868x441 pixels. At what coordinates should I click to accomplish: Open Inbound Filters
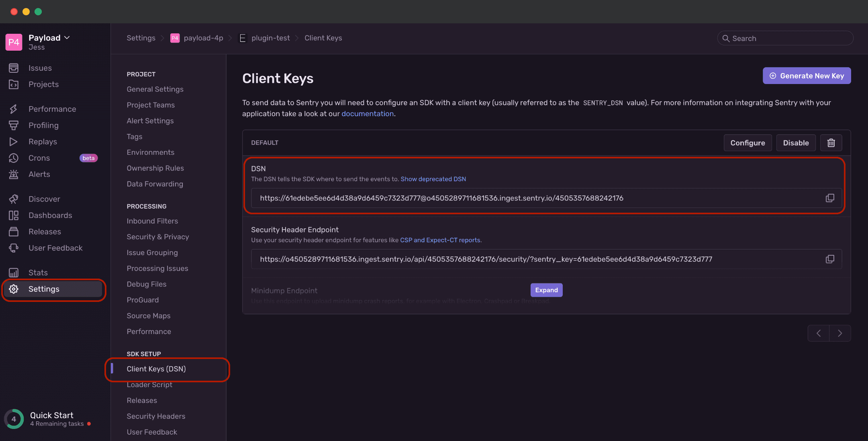[152, 221]
